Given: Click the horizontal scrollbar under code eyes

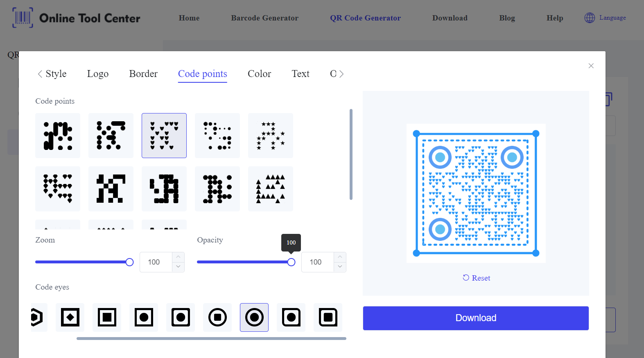Looking at the screenshot, I should [211, 338].
